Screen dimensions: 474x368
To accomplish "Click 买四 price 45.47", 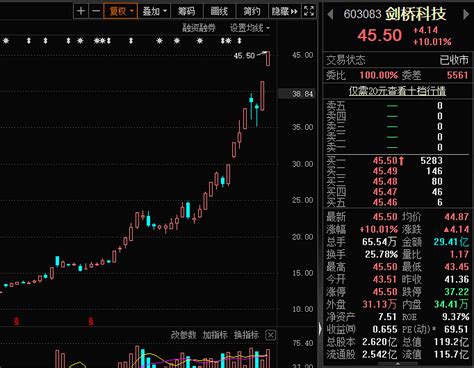I will click(385, 192).
